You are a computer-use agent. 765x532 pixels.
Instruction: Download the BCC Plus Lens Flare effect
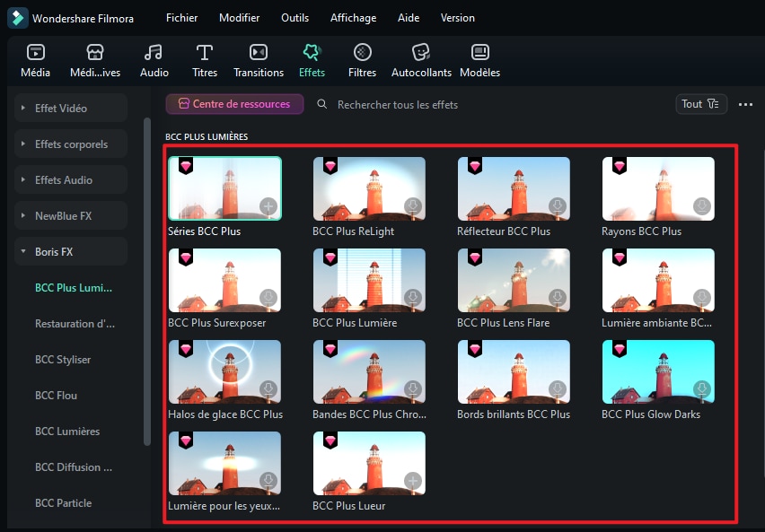[x=558, y=298]
